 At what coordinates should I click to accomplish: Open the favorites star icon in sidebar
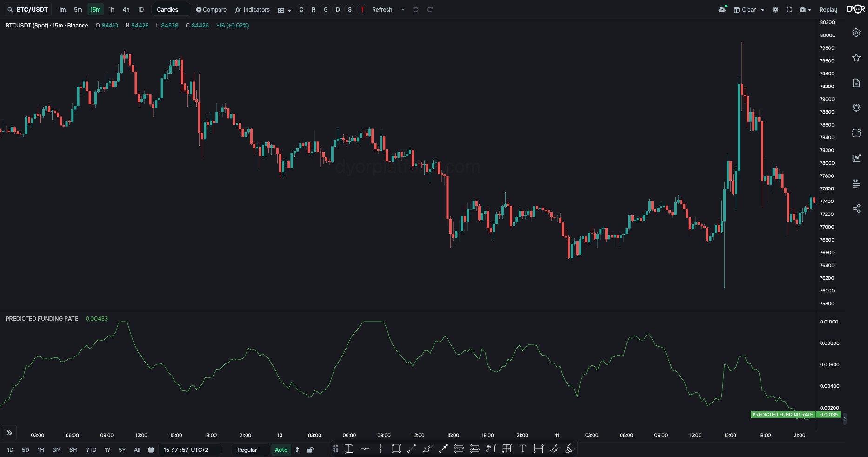click(856, 58)
